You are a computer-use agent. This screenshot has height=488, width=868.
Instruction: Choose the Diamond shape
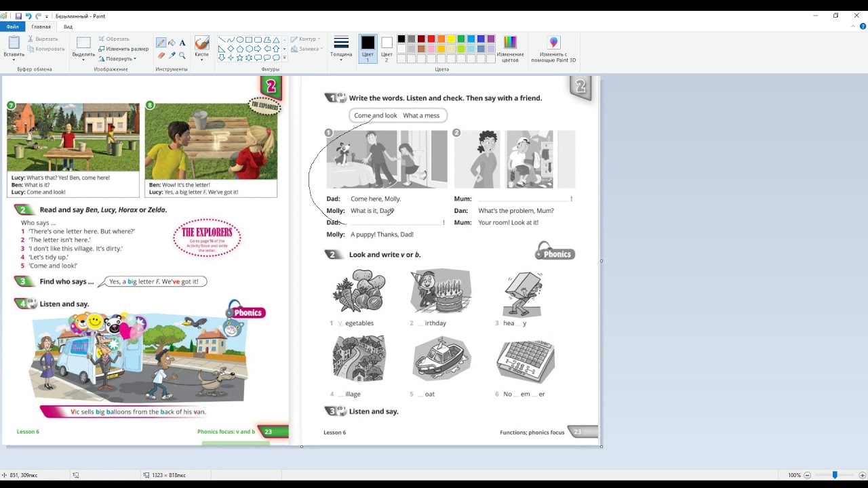[x=231, y=48]
